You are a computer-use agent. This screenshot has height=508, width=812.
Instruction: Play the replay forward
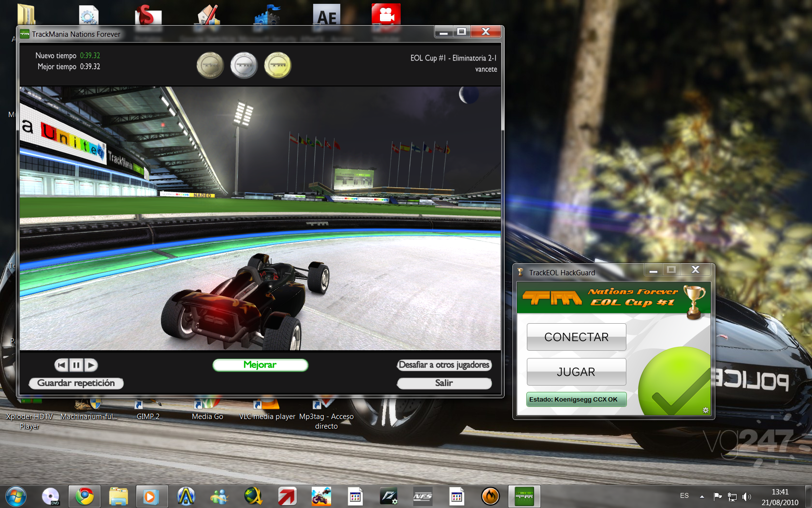[91, 365]
